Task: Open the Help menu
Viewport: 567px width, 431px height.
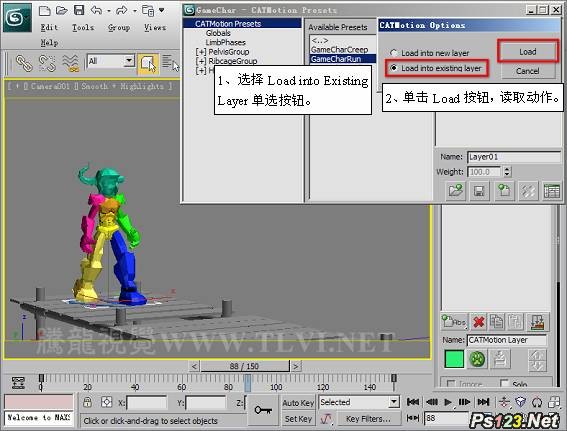Action: point(49,43)
